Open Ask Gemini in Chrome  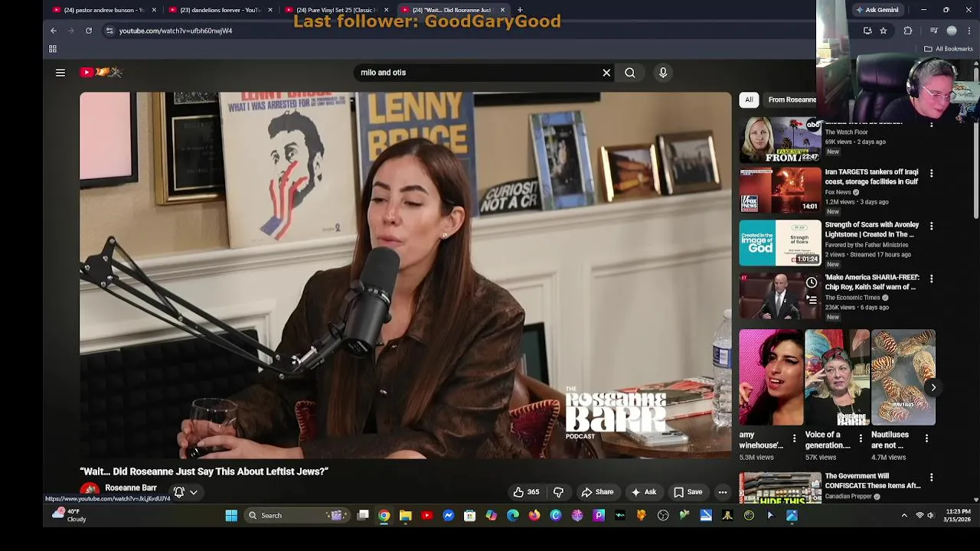click(x=877, y=10)
